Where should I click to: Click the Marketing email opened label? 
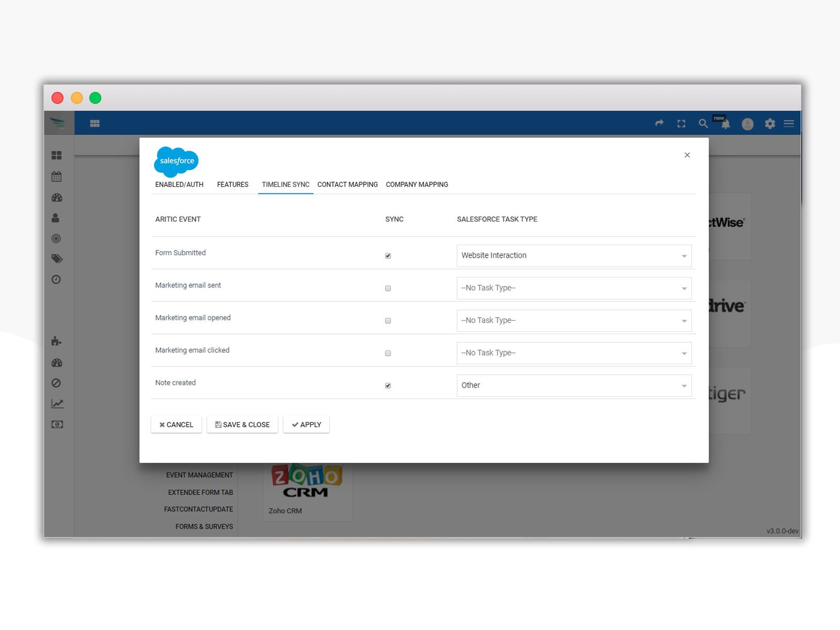(x=193, y=318)
